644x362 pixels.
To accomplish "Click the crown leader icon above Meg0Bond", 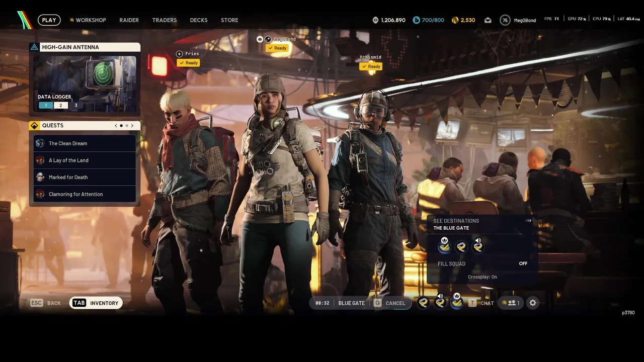I will click(x=260, y=39).
